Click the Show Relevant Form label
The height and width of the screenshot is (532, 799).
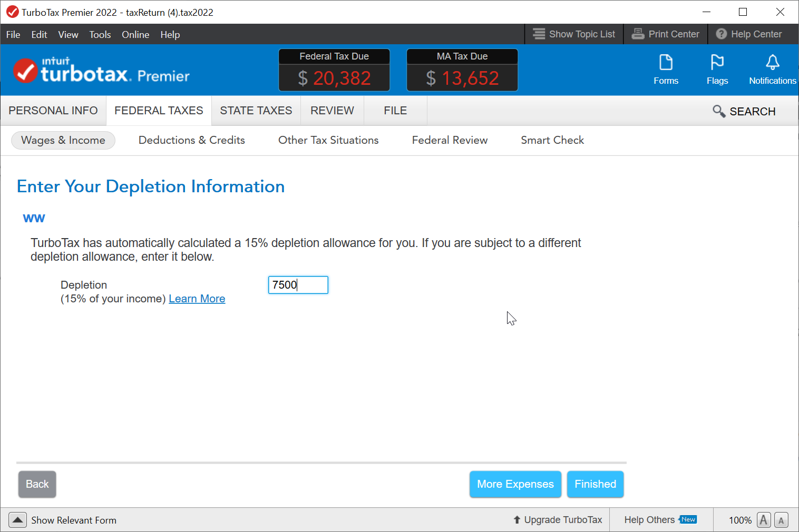point(74,520)
